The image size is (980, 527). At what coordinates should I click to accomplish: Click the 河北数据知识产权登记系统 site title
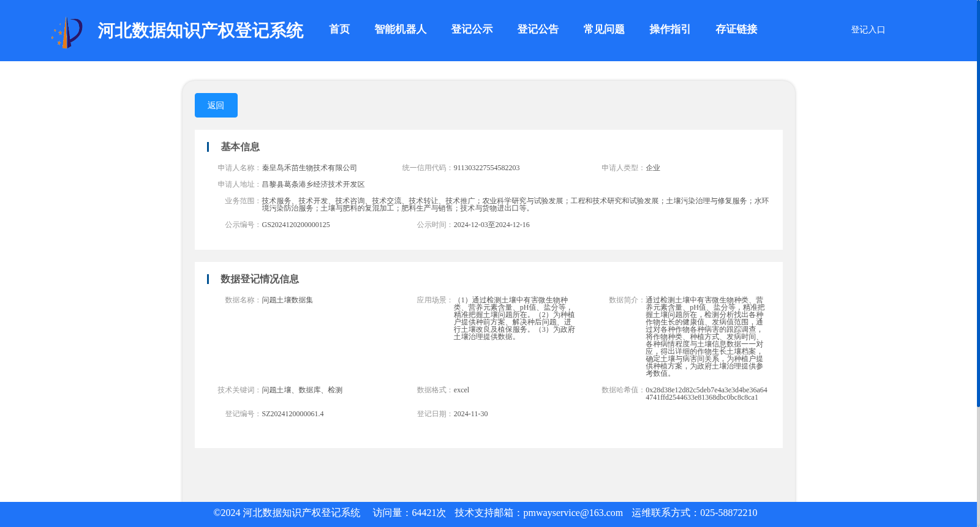[200, 31]
